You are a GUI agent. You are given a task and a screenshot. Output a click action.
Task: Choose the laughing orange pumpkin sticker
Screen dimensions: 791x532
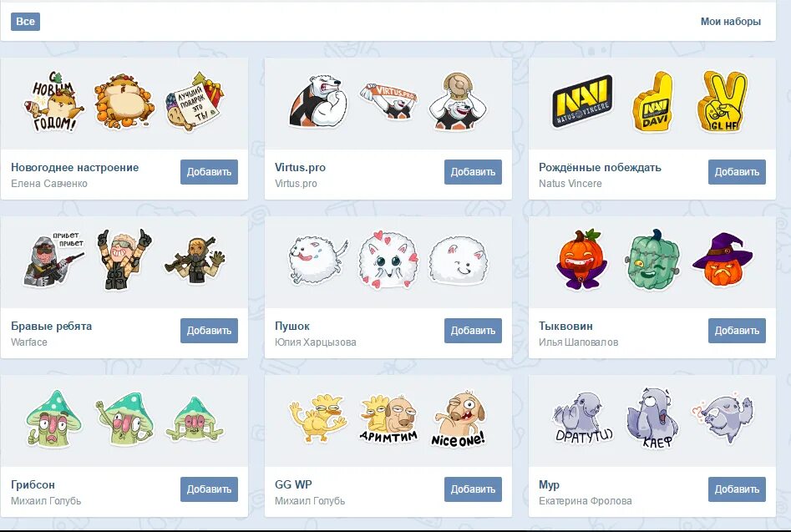[581, 259]
